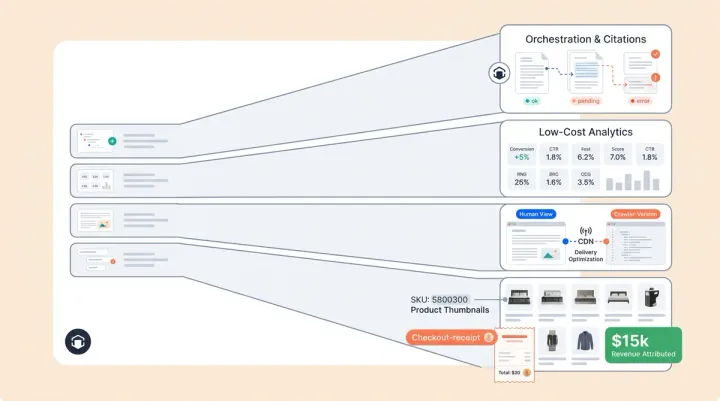Click the error-marked card above error status
Viewport: 720px width, 401px height.
640,85
